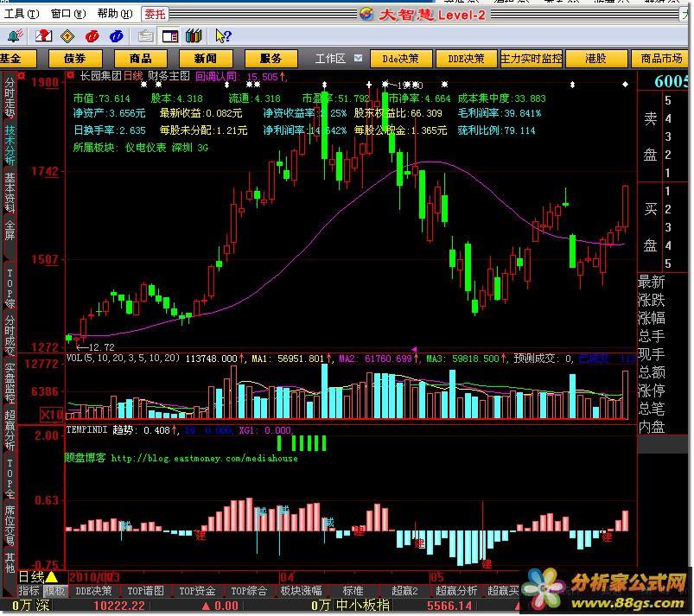This screenshot has height=616, width=694.
Task: Click the red round info toolbar icon
Action: pos(92,35)
